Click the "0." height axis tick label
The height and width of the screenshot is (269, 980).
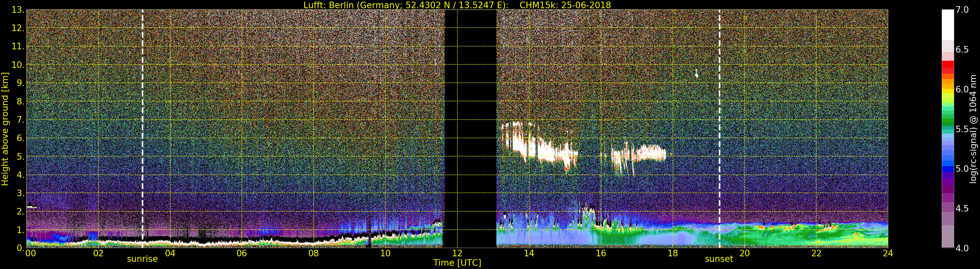point(21,248)
